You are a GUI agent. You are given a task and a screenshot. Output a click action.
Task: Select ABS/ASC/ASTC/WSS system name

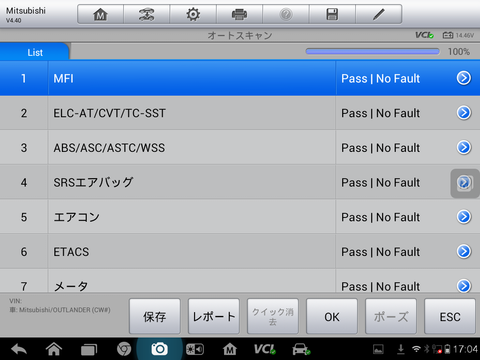(x=109, y=148)
